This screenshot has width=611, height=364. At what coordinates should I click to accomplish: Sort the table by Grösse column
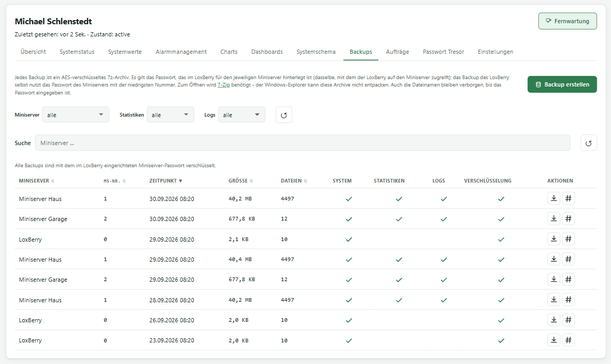click(241, 180)
